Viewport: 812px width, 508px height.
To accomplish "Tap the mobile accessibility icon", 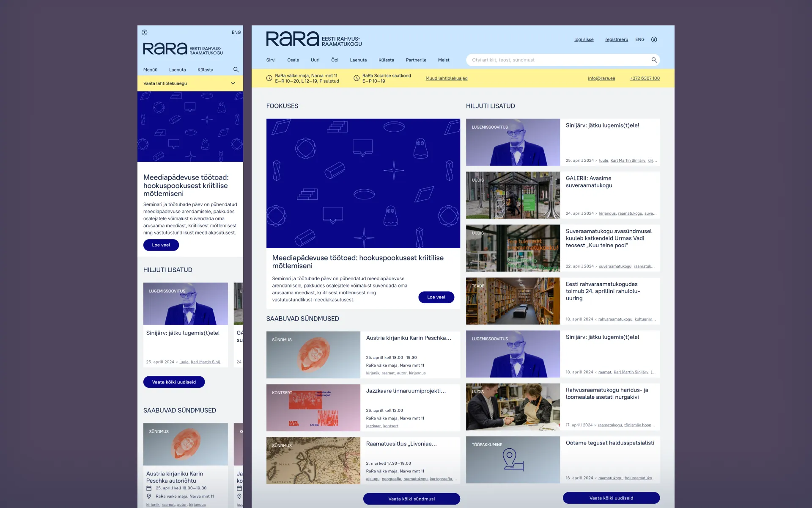I will (x=145, y=33).
